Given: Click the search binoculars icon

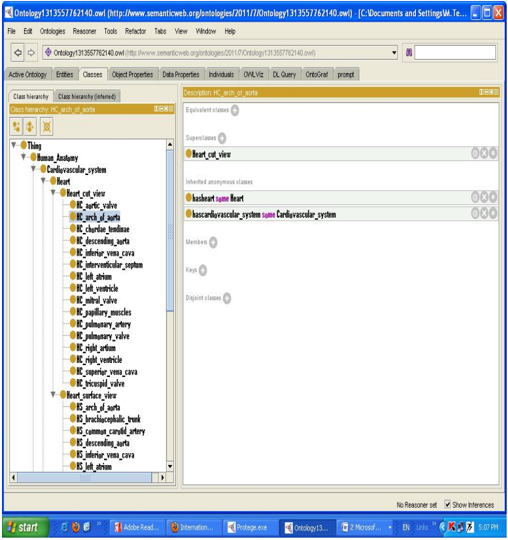Looking at the screenshot, I should (x=409, y=53).
